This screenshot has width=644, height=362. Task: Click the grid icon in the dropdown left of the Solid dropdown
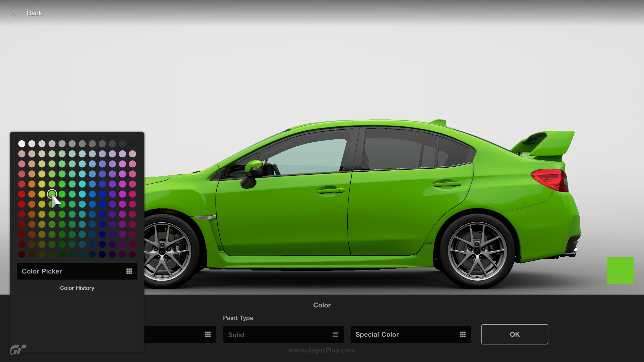point(208,334)
